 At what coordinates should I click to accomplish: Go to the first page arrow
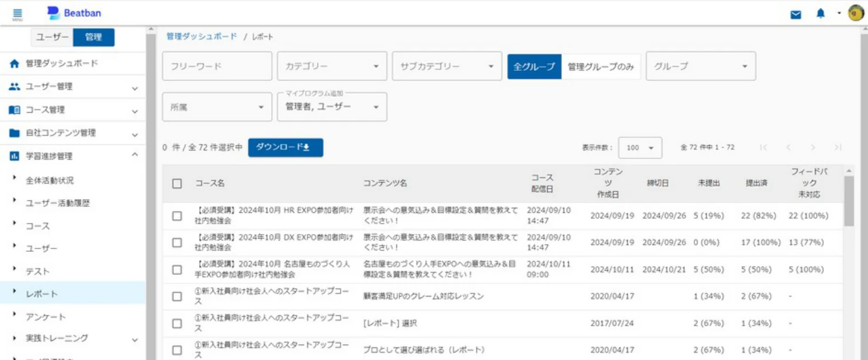tap(763, 147)
